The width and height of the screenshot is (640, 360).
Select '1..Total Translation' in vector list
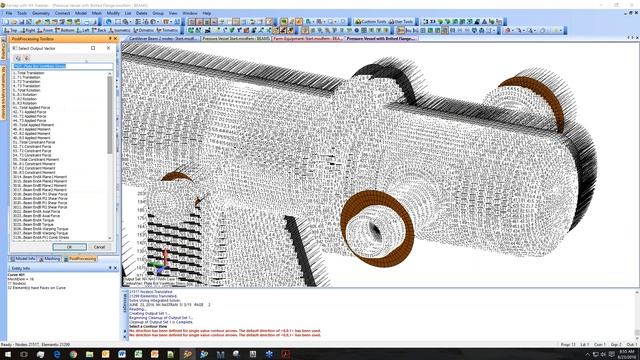pyautogui.click(x=28, y=73)
